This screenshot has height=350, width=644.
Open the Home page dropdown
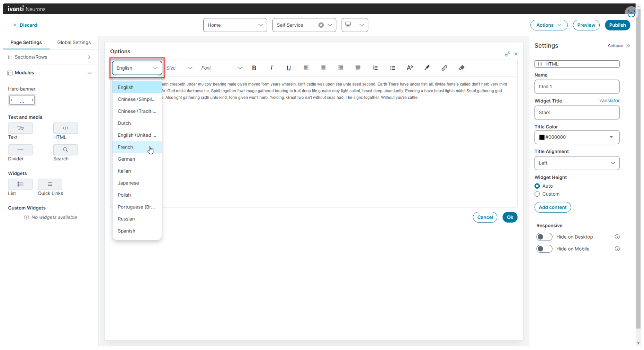tap(235, 25)
